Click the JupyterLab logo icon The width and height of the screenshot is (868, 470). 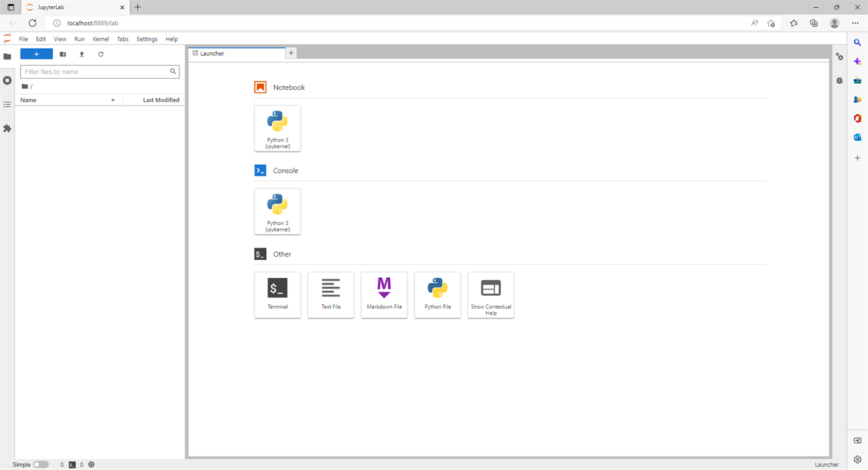[x=7, y=38]
